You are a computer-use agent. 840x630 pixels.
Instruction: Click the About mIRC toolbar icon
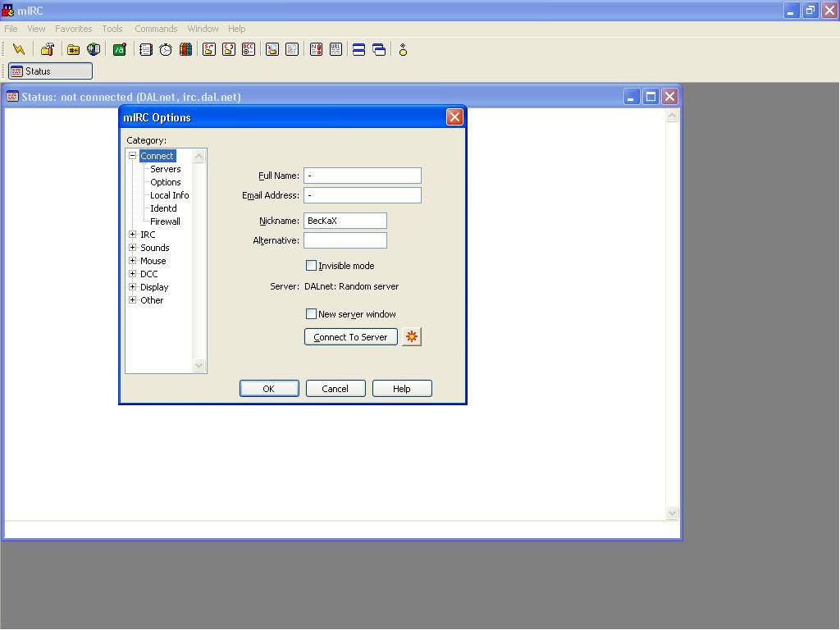click(x=403, y=49)
